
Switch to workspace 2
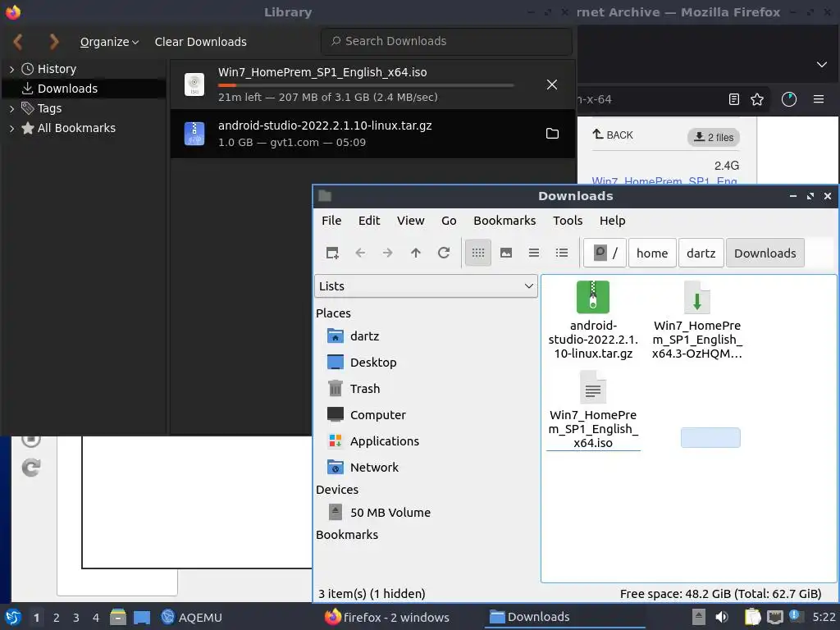(x=57, y=618)
